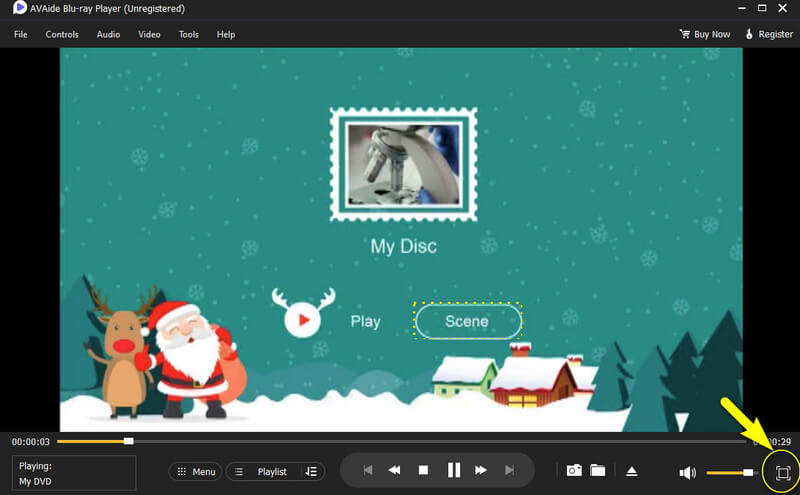Eject the disc

pos(632,471)
